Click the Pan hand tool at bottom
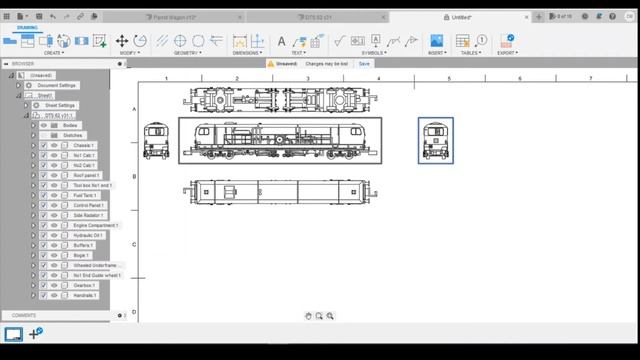Image resolution: width=640 pixels, height=360 pixels. [x=308, y=316]
